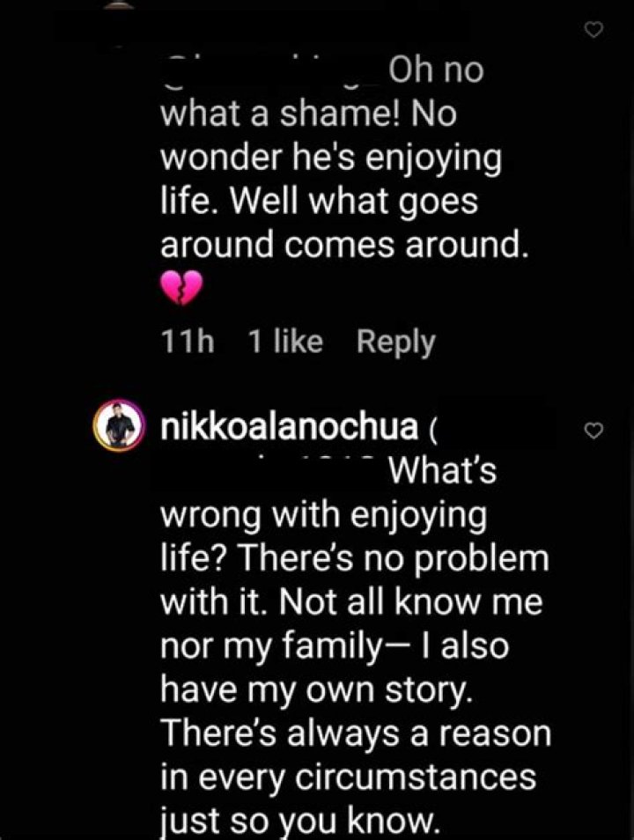Click the "There's always a reason" line
Viewport: 634px width, 840px height.
(x=354, y=732)
